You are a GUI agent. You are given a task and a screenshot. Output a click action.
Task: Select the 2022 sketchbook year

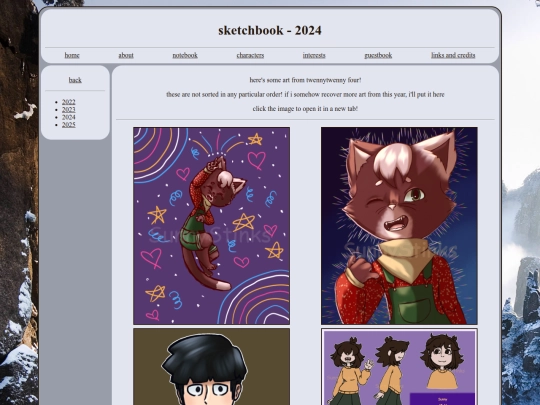tap(69, 102)
